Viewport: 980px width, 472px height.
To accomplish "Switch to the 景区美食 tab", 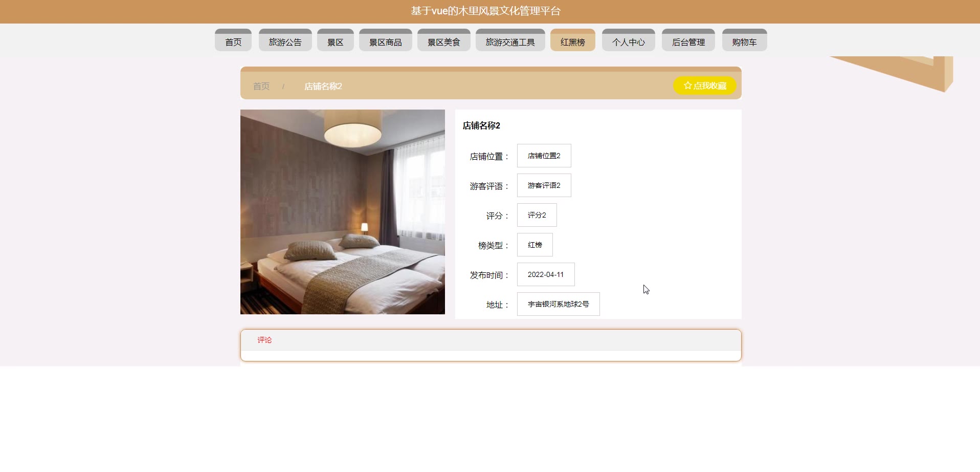I will point(443,40).
